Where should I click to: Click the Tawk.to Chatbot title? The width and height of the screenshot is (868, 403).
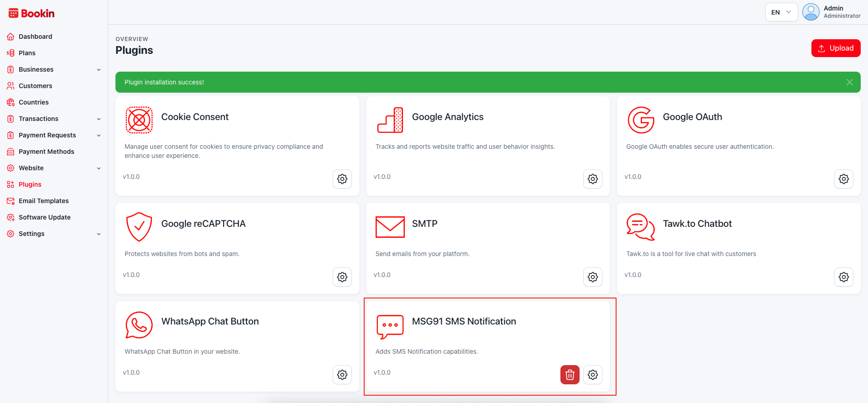[697, 224]
